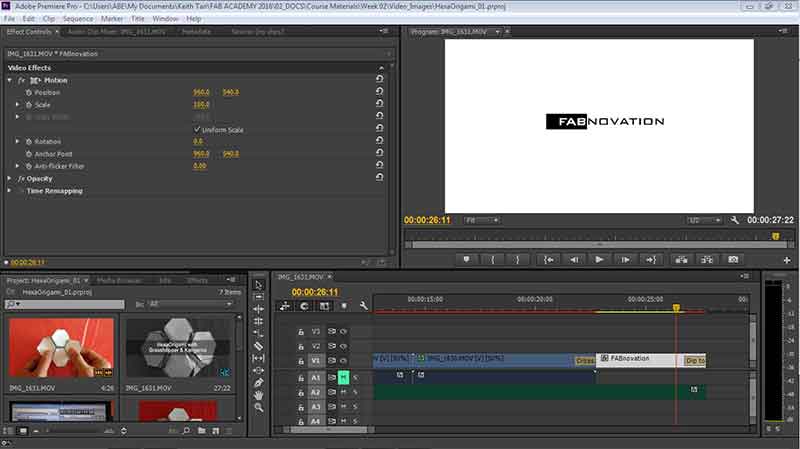Select the Ripple Edit tool
800x449 pixels.
click(259, 309)
